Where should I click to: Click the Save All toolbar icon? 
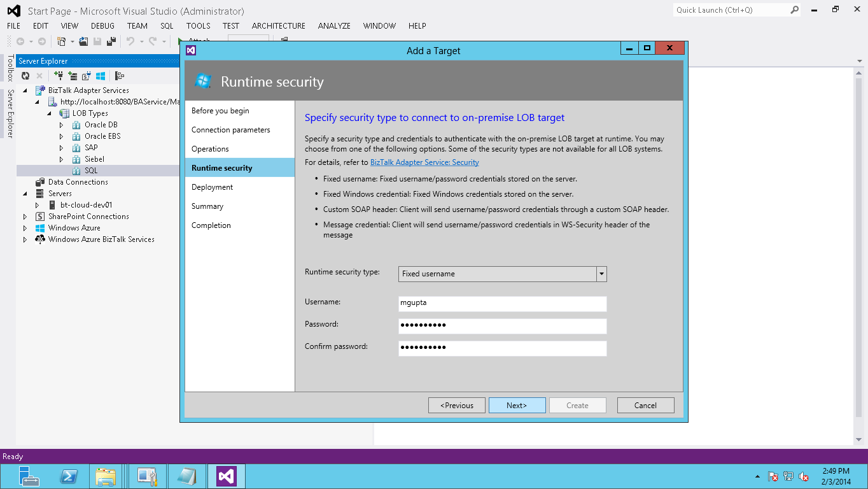click(111, 41)
